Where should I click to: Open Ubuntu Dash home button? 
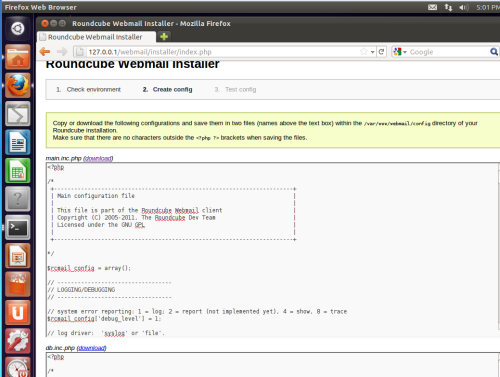tap(18, 29)
